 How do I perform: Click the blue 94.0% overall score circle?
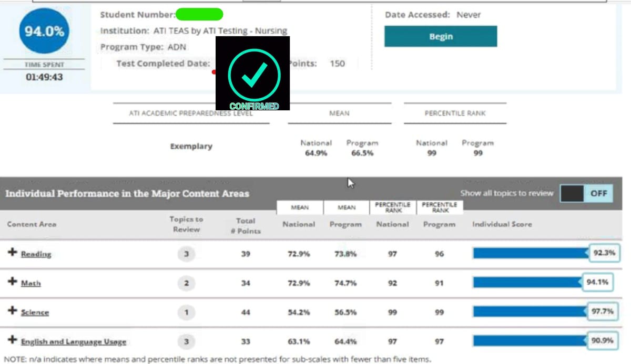(x=44, y=31)
